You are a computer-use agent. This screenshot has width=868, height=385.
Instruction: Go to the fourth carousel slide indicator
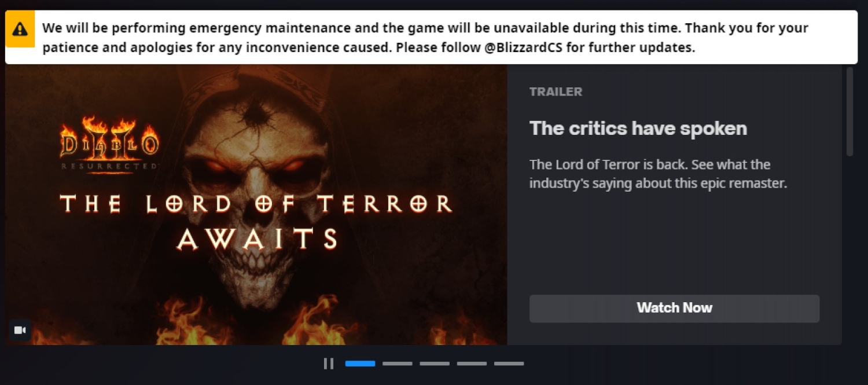pyautogui.click(x=472, y=364)
